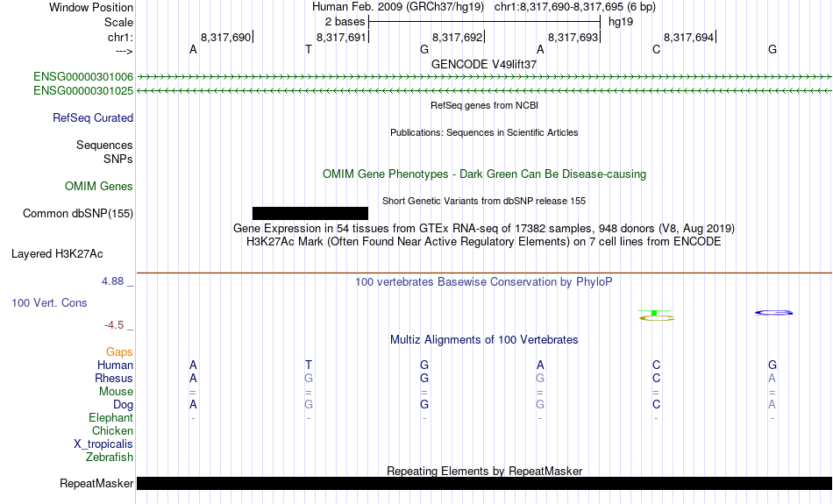Select the Human species label
833x504 pixels.
(x=115, y=365)
